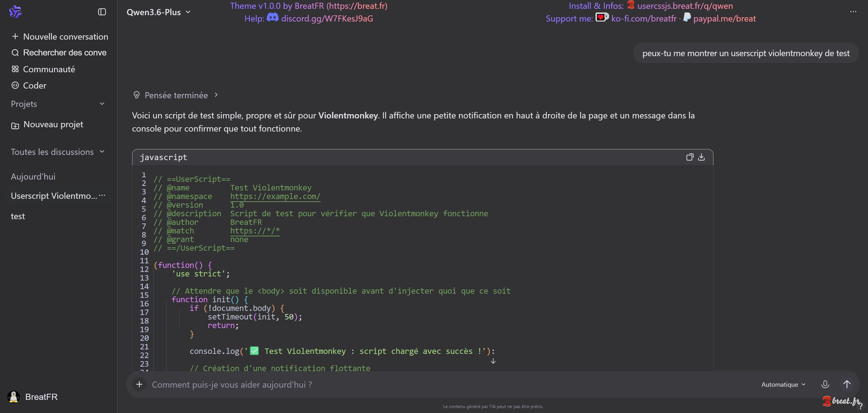Copy the javascript code block
The height and width of the screenshot is (413, 868).
coord(690,157)
